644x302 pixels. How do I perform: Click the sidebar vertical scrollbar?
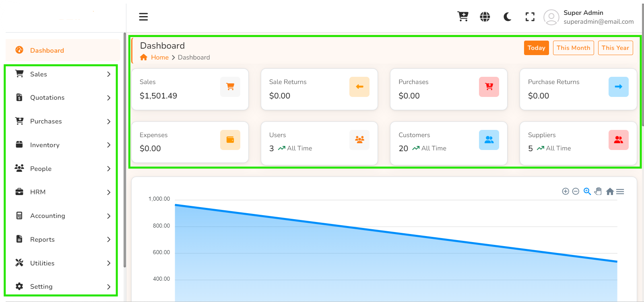tap(125, 150)
